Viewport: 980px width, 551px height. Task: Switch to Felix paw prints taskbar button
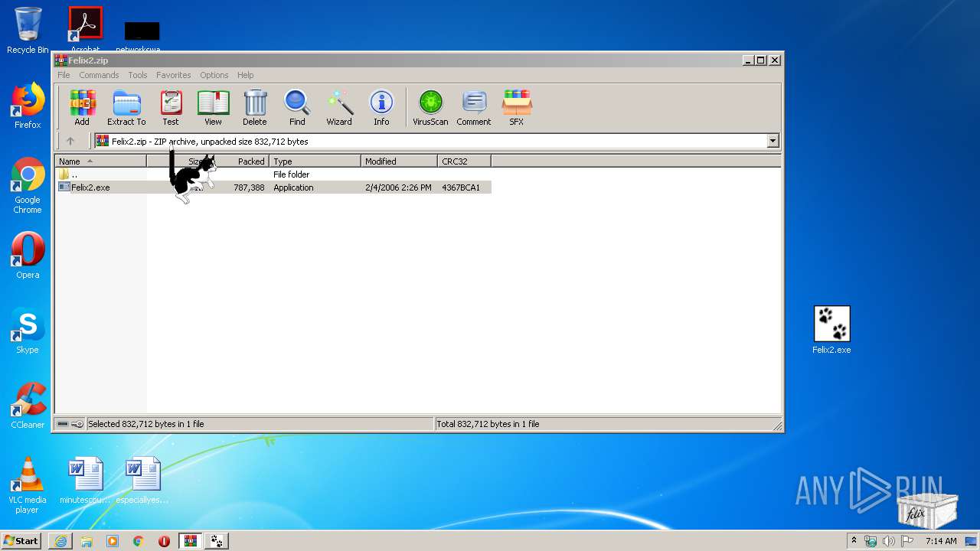point(217,541)
